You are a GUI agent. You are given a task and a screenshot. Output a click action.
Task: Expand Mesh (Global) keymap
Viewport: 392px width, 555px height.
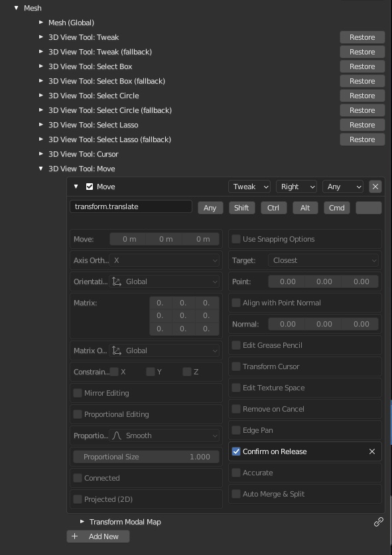pos(41,23)
